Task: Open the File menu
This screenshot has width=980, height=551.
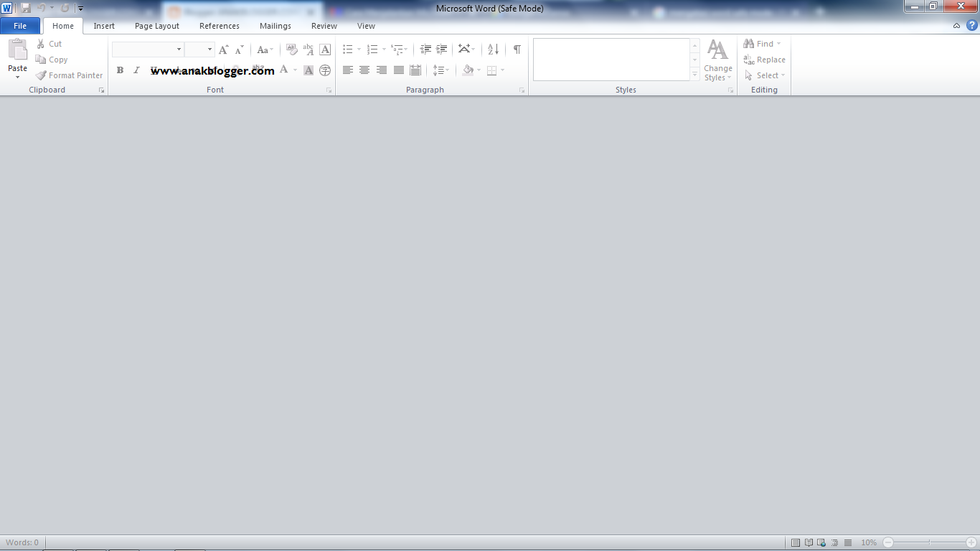Action: click(x=20, y=25)
